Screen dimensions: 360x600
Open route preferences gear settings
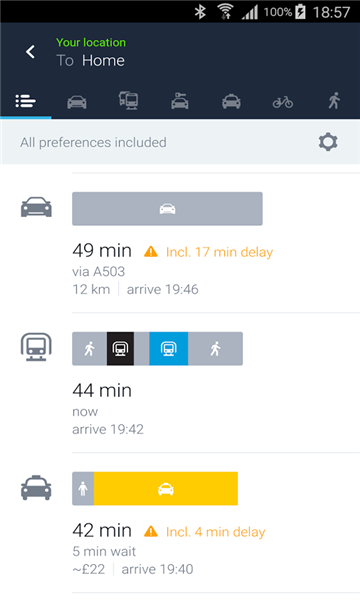pyautogui.click(x=328, y=142)
